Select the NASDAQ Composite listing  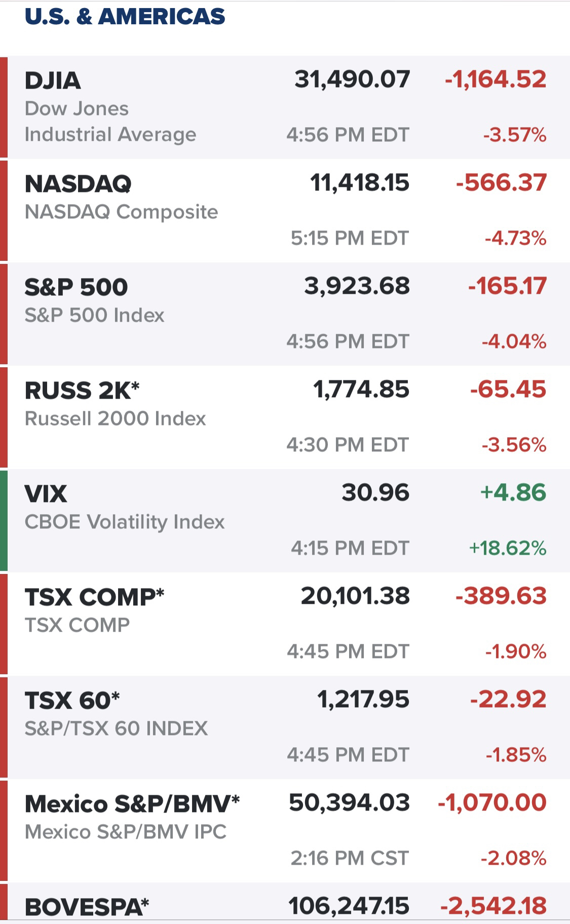[285, 211]
